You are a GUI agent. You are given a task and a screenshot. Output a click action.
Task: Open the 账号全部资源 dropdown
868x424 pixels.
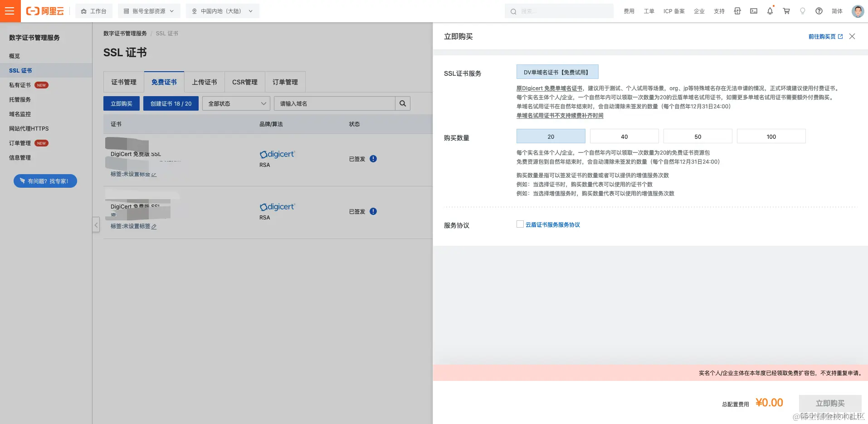click(x=149, y=10)
